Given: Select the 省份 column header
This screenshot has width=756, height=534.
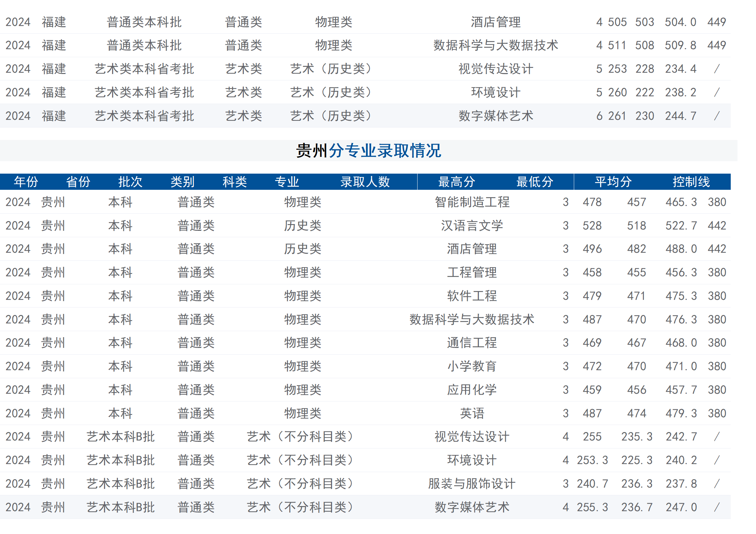Looking at the screenshot, I should click(78, 182).
